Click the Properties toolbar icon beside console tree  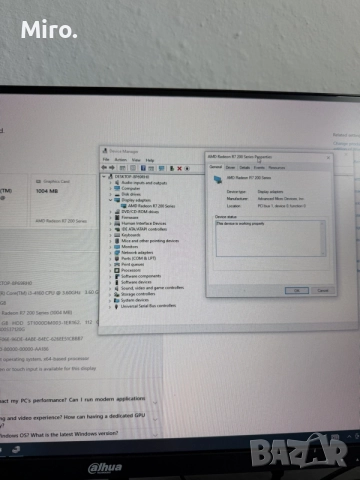tap(133, 168)
